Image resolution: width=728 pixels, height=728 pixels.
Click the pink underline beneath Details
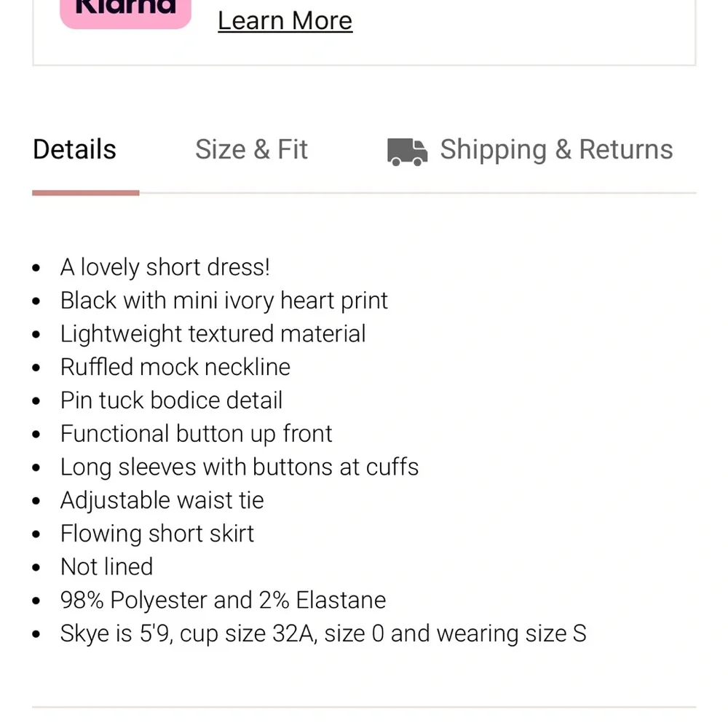point(85,193)
